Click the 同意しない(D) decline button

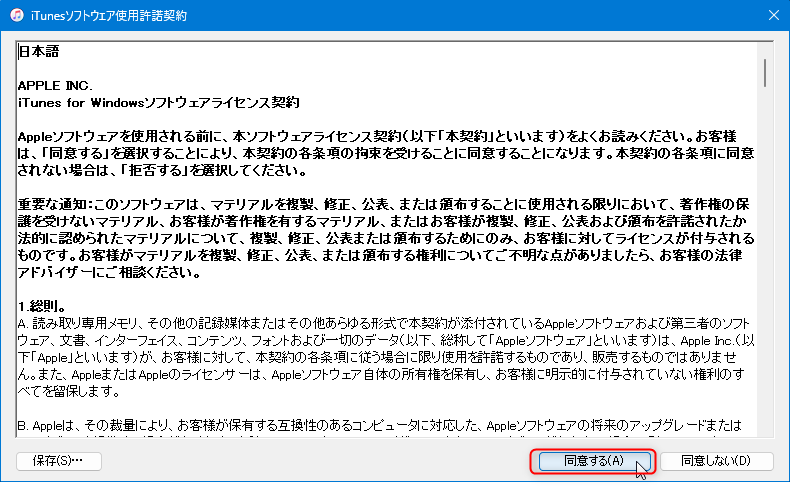(x=716, y=461)
